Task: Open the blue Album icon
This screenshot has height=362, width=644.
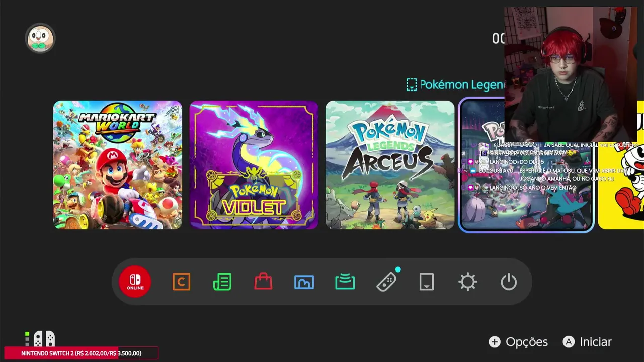Action: 304,282
